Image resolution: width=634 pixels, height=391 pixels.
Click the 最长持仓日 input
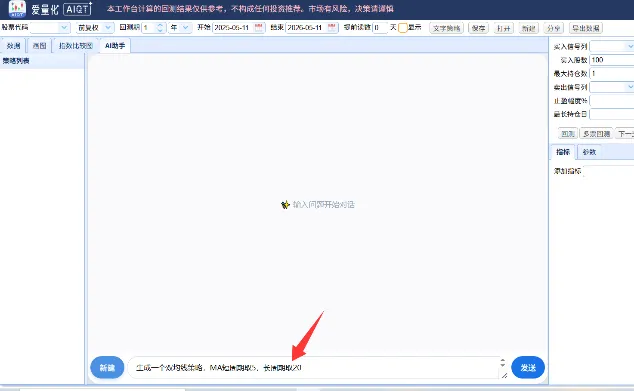(x=612, y=114)
